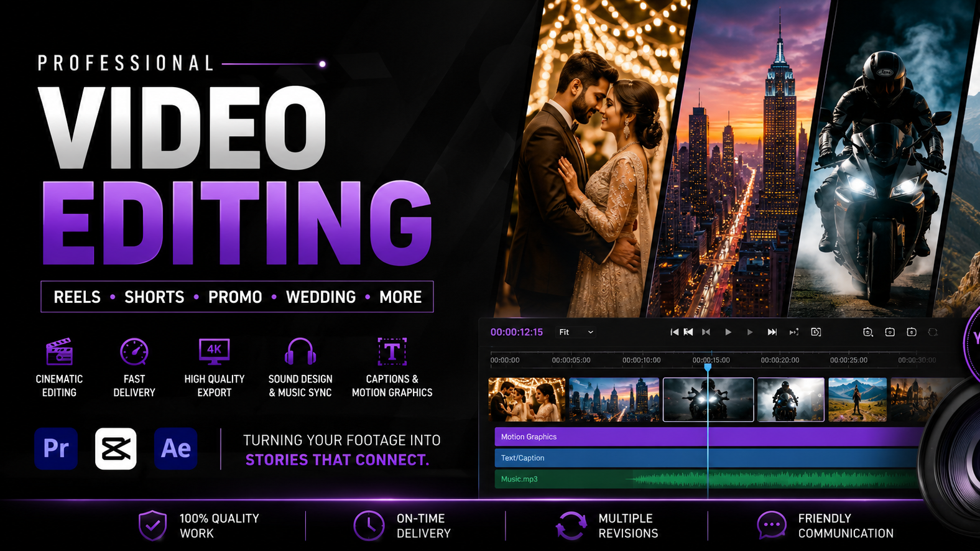Click the blue playhead marker
The height and width of the screenshot is (551, 980).
pyautogui.click(x=708, y=368)
